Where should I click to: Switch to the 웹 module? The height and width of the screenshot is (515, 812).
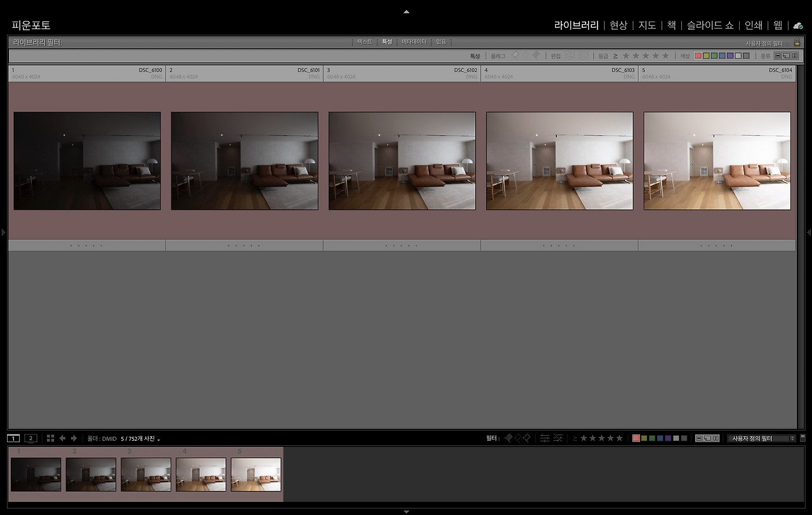778,25
